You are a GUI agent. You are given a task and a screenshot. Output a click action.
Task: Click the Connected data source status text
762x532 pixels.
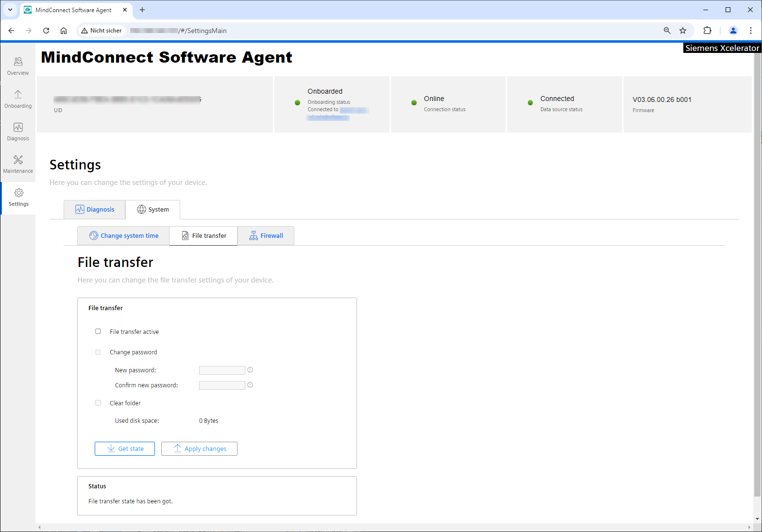(557, 99)
